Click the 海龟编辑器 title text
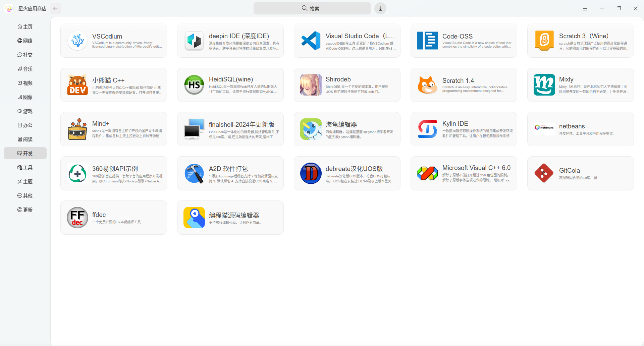This screenshot has height=346, width=644. click(x=341, y=124)
